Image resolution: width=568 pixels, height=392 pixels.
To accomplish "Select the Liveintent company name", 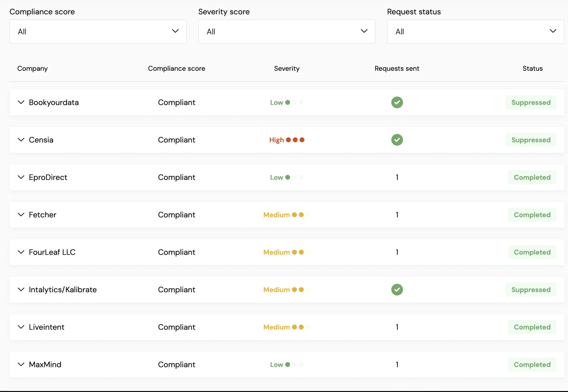I will (x=46, y=327).
